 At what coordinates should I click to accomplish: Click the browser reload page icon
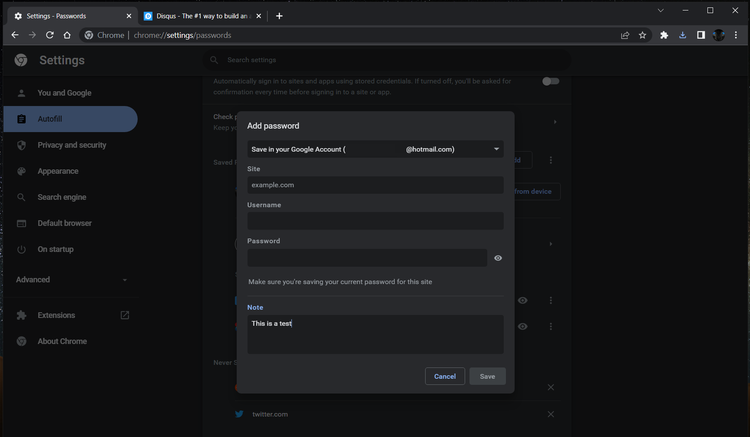click(50, 35)
